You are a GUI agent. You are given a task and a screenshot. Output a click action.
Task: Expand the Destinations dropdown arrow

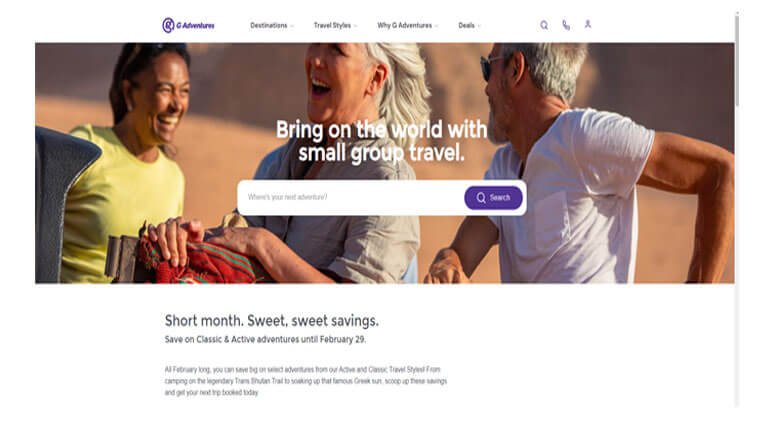point(292,26)
